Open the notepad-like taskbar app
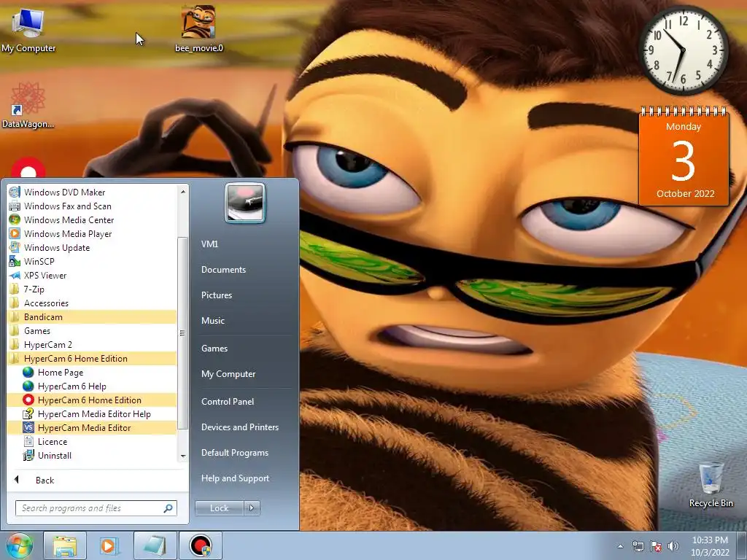 pyautogui.click(x=155, y=545)
